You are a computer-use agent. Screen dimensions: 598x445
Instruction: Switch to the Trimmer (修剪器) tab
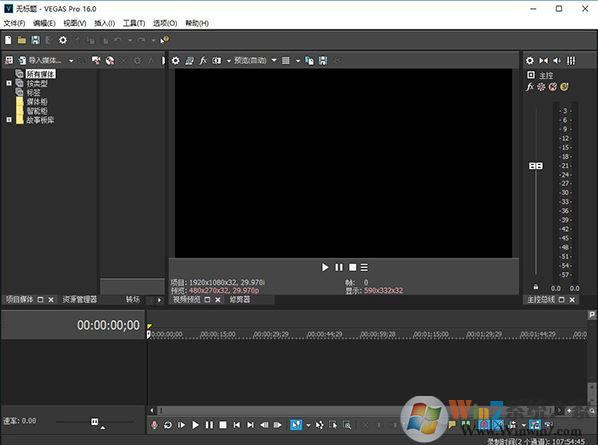[240, 300]
